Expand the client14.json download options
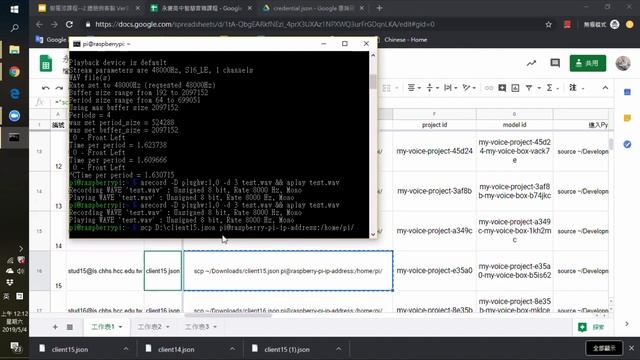 point(232,349)
